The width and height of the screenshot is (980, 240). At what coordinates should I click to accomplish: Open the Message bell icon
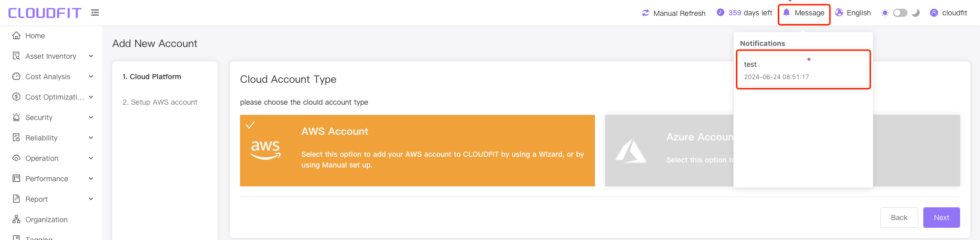(786, 13)
